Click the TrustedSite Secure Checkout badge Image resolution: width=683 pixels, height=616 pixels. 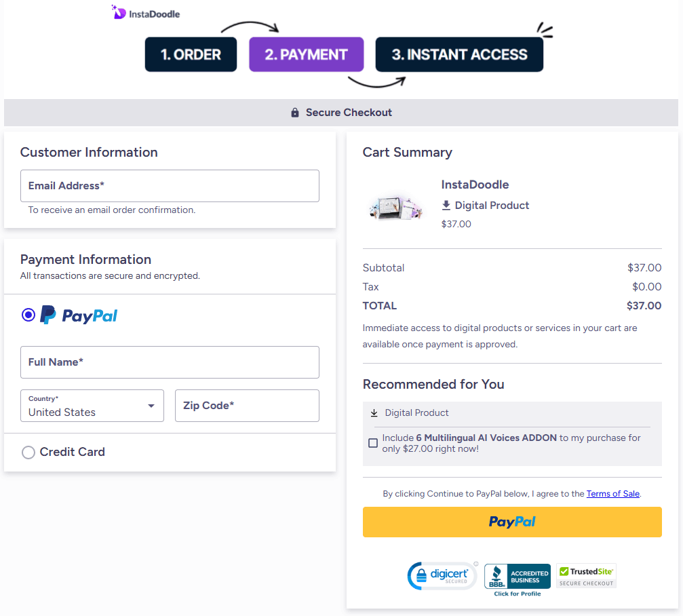(x=585, y=574)
